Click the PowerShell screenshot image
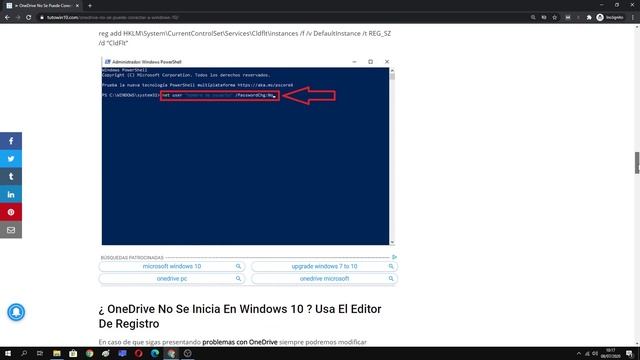The image size is (640, 360). [x=248, y=151]
